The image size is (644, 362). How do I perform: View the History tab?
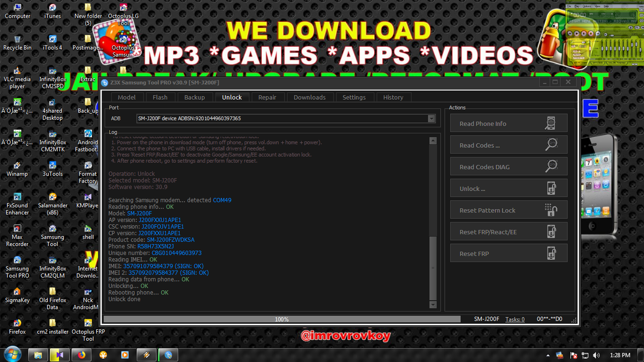(x=393, y=97)
